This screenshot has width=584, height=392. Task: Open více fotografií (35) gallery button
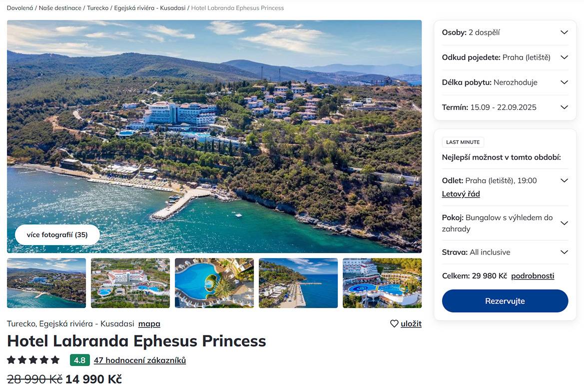[57, 235]
